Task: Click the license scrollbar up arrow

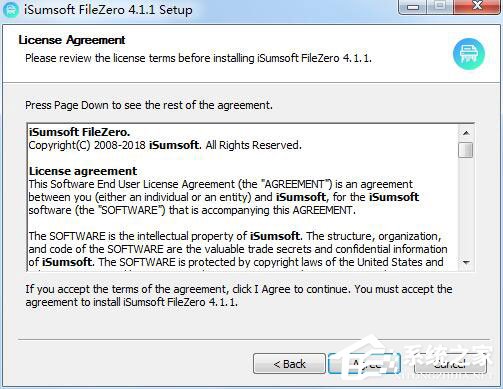Action: 466,133
